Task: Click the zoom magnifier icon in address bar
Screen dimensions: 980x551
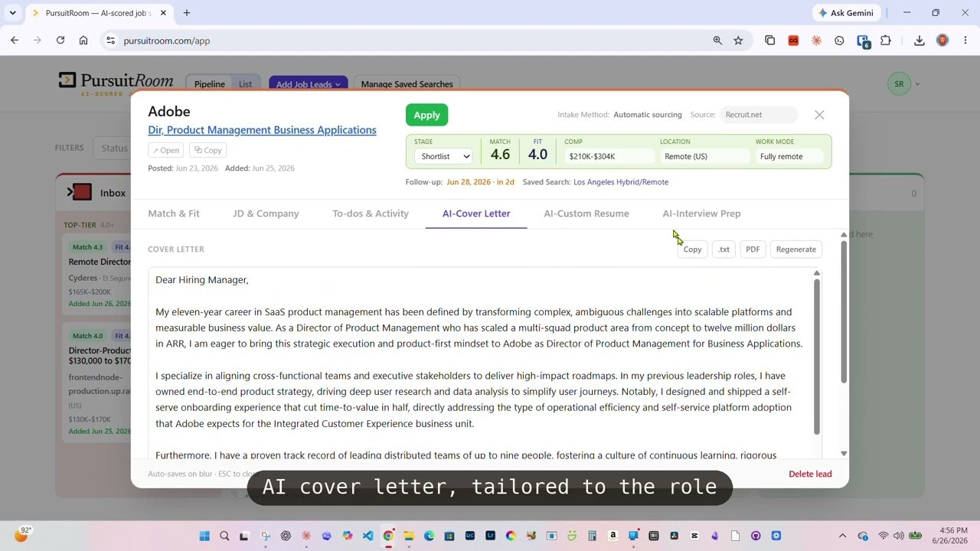Action: (717, 41)
